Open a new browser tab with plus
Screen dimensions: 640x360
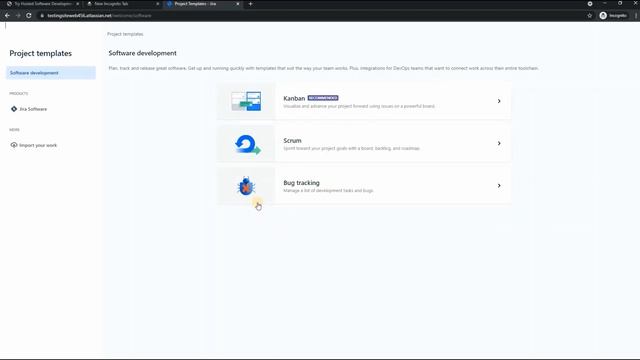[x=250, y=4]
